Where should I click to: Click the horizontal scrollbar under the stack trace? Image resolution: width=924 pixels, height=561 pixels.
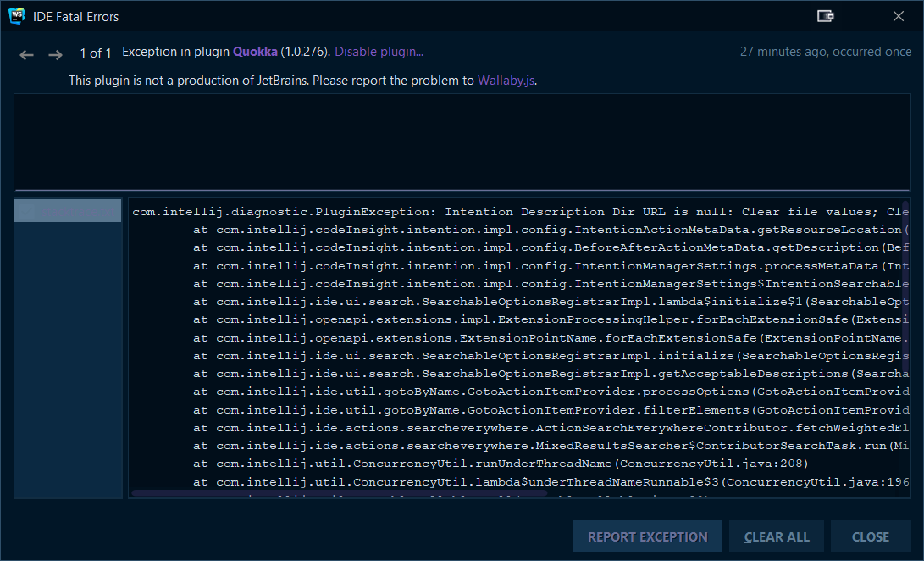point(339,492)
